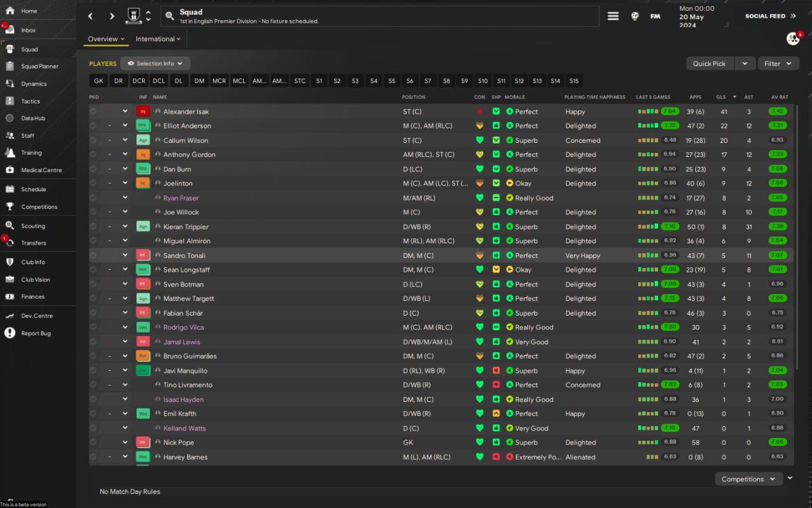Viewport: 812px width, 508px height.
Task: Open the Social Feed panel
Action: click(x=770, y=16)
